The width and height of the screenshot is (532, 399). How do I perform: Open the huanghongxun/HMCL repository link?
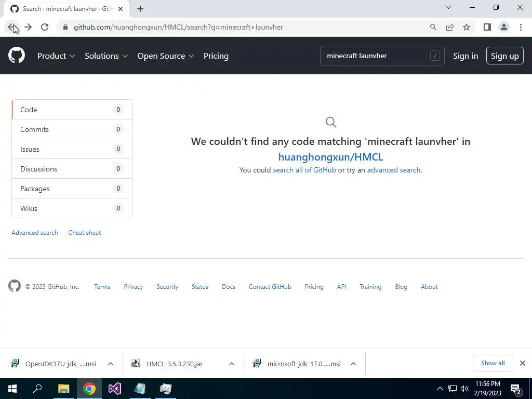[x=330, y=157]
